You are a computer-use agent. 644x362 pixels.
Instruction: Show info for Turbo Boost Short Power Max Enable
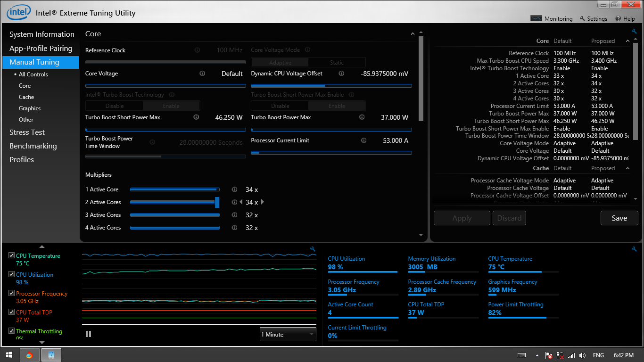pos(352,95)
